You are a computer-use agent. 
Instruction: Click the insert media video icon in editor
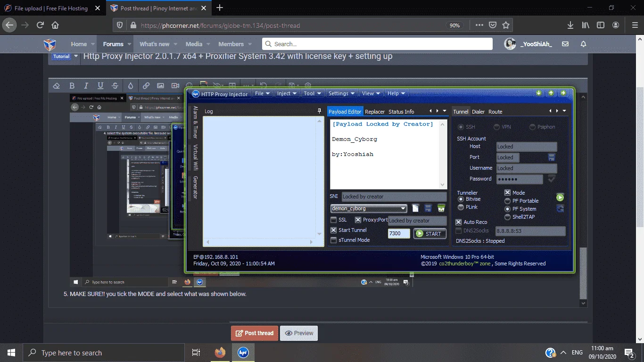coord(175,86)
